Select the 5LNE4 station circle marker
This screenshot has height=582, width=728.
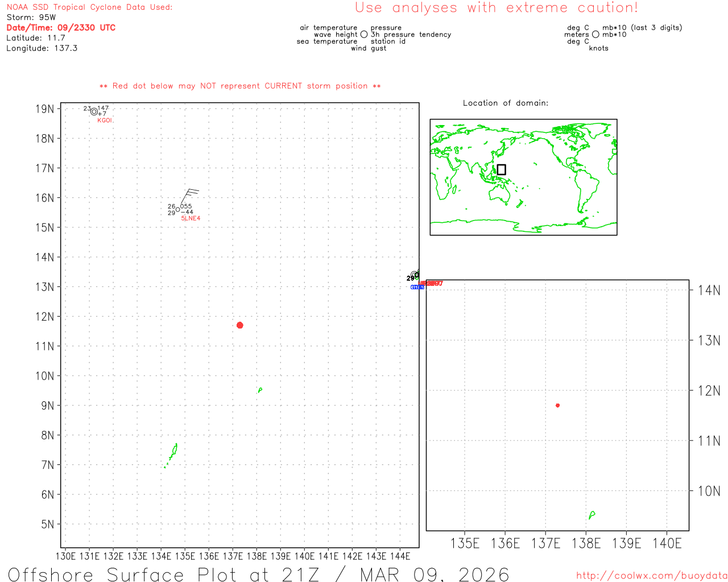click(177, 210)
